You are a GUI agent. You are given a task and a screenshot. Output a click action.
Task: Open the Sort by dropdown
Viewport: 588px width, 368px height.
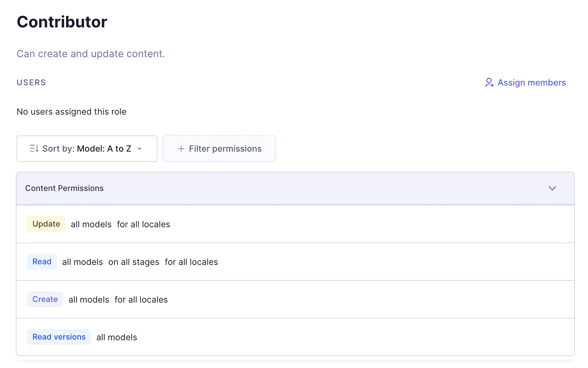click(87, 149)
